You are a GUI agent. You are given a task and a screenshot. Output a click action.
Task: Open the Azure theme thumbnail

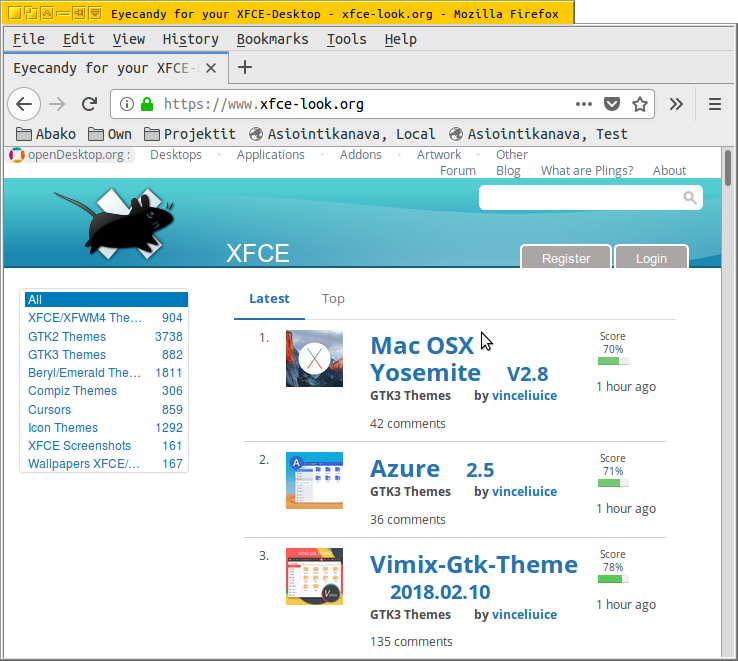pyautogui.click(x=314, y=480)
